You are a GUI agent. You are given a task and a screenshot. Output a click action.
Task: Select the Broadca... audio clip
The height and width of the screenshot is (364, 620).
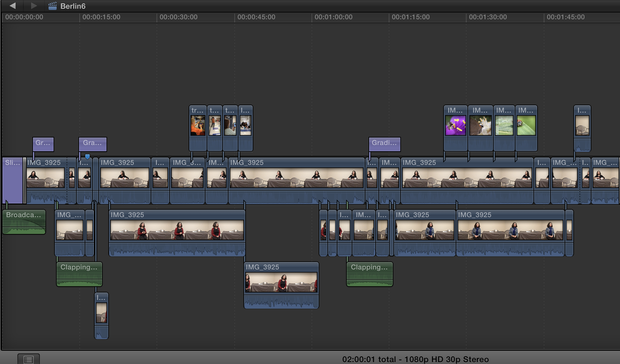point(24,222)
